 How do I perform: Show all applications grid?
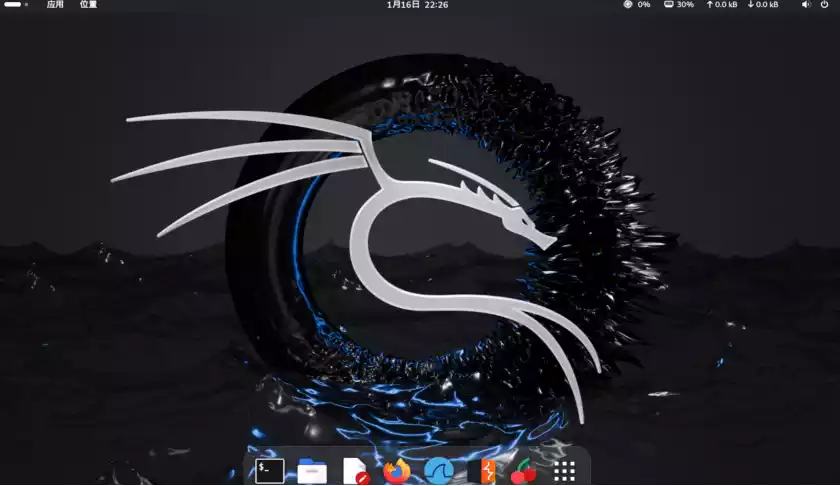564,472
